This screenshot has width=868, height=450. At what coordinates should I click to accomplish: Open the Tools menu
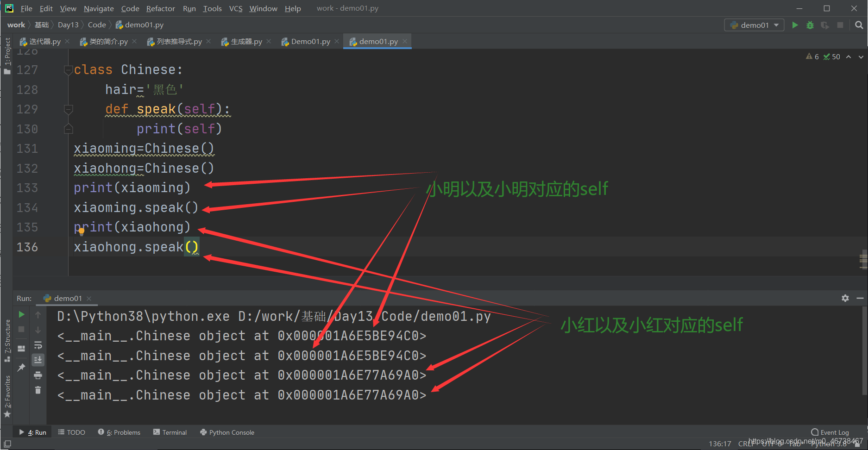pos(212,8)
